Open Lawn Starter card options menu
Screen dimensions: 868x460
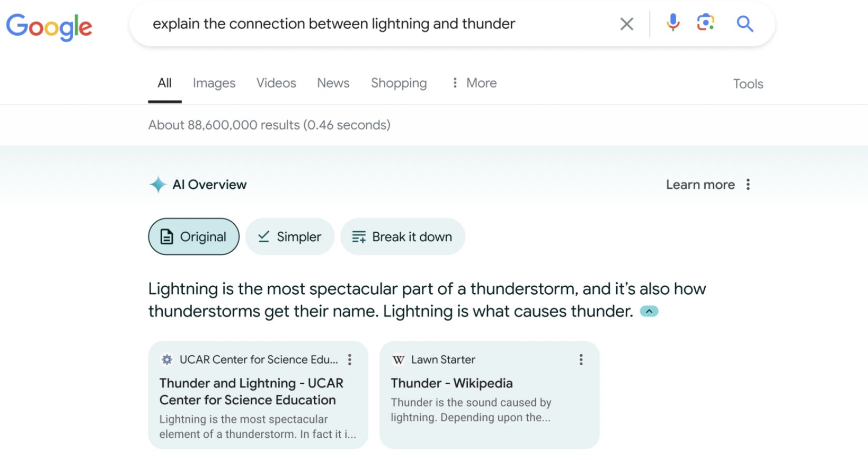[581, 359]
